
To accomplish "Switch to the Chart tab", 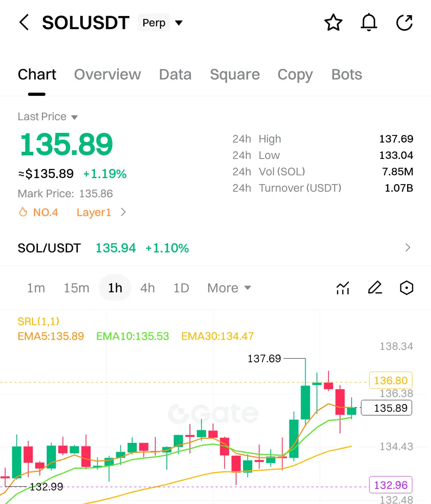I will click(37, 75).
